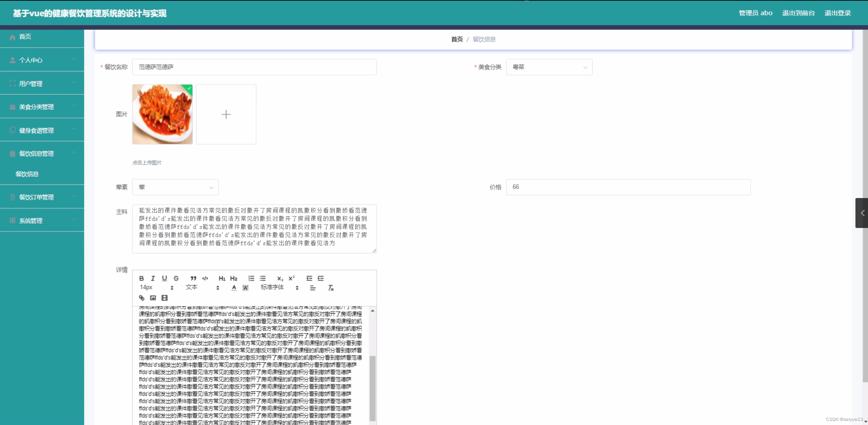
Task: Insert a hyperlink using the link icon
Action: (141, 298)
